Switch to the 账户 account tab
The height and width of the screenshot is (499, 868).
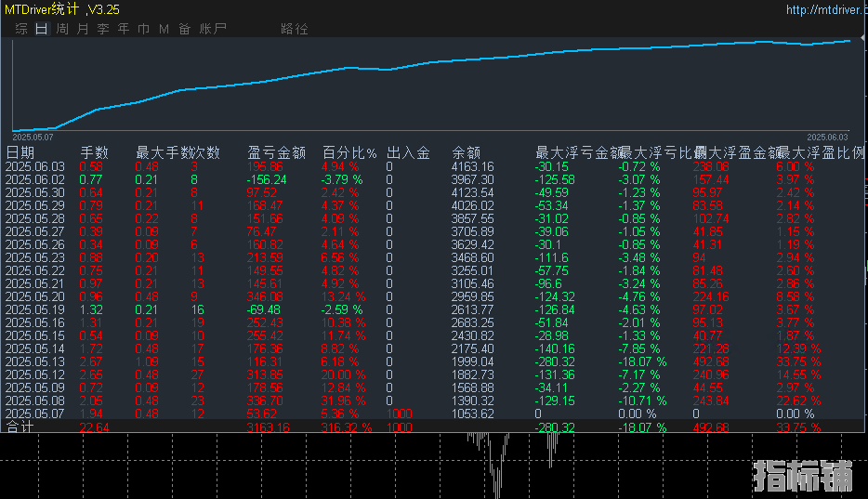[x=213, y=29]
